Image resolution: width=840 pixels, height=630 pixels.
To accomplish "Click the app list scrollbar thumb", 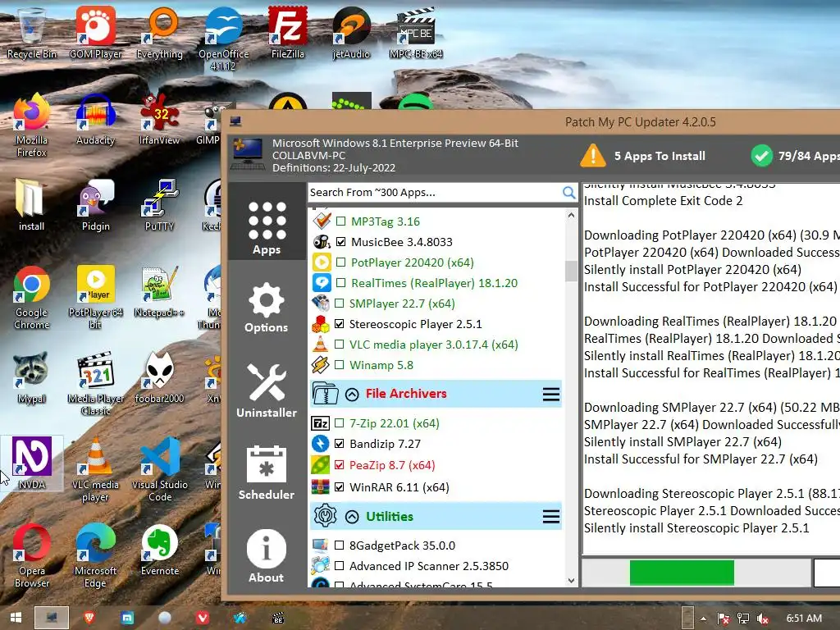I will (571, 271).
